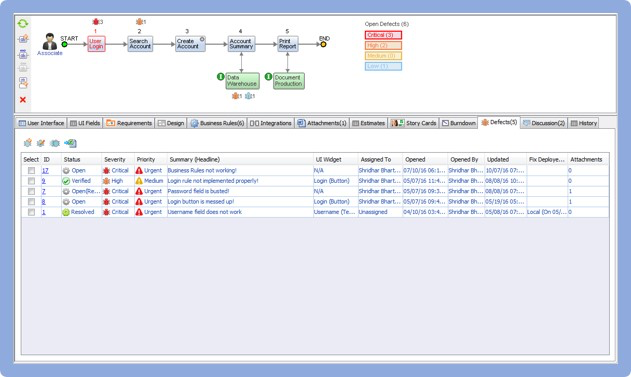Click the export defects icon
Screen dimensions: 631x377
(70, 143)
